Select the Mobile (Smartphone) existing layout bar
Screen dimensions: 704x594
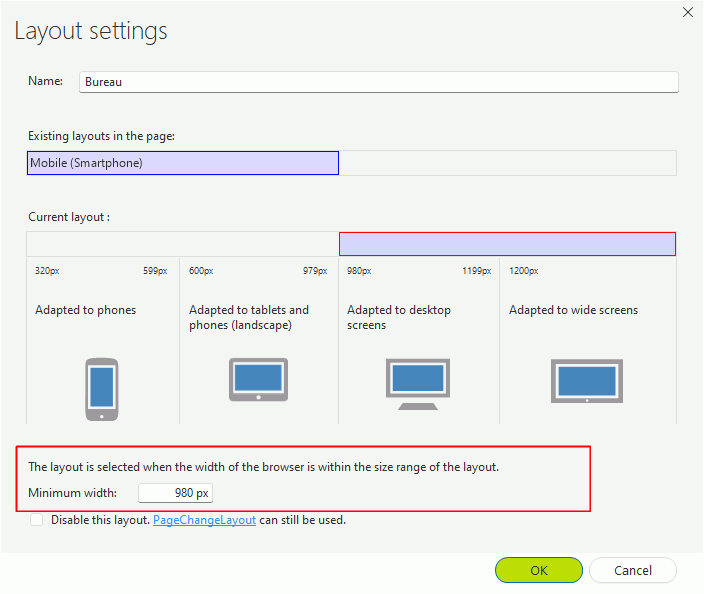point(183,163)
